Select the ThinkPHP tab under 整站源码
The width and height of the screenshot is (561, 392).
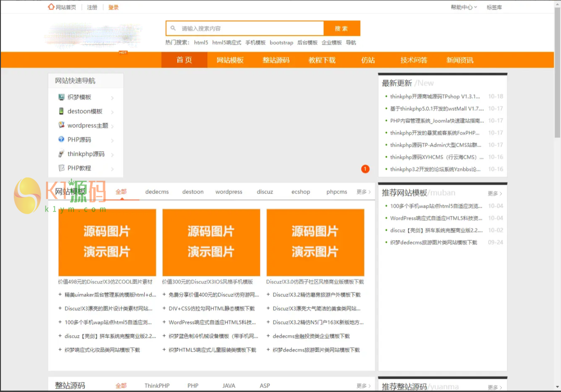pyautogui.click(x=157, y=386)
